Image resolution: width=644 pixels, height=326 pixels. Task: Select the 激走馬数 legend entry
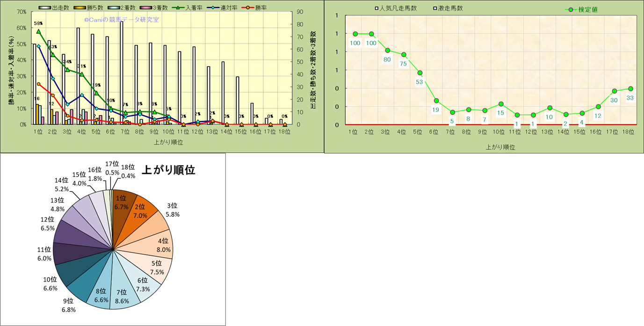(449, 8)
